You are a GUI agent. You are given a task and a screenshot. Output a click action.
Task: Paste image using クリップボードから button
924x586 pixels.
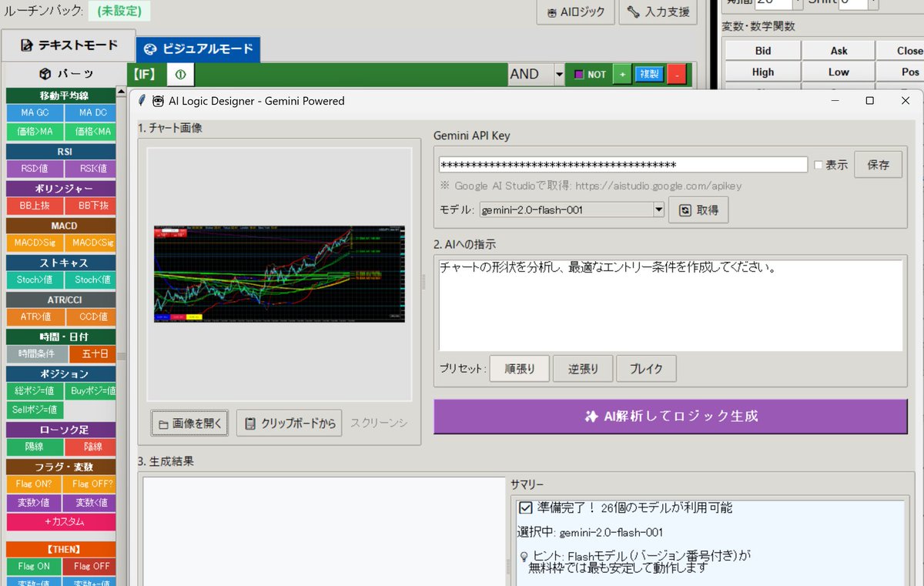[289, 423]
